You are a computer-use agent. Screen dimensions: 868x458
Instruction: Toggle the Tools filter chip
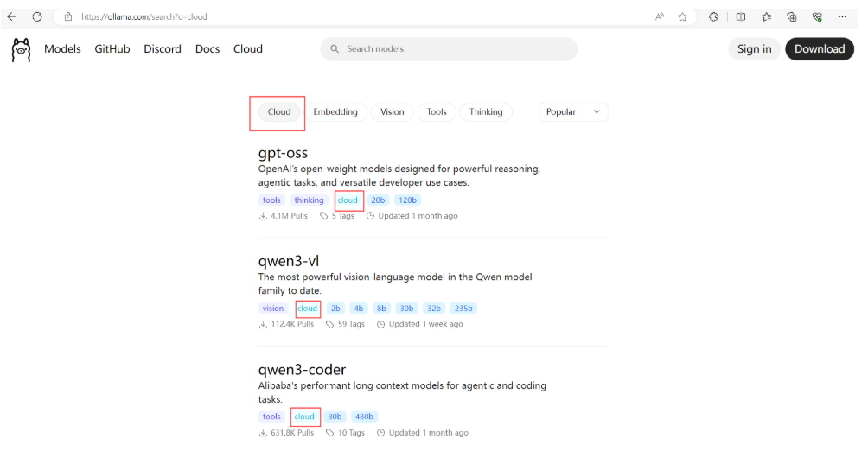437,111
